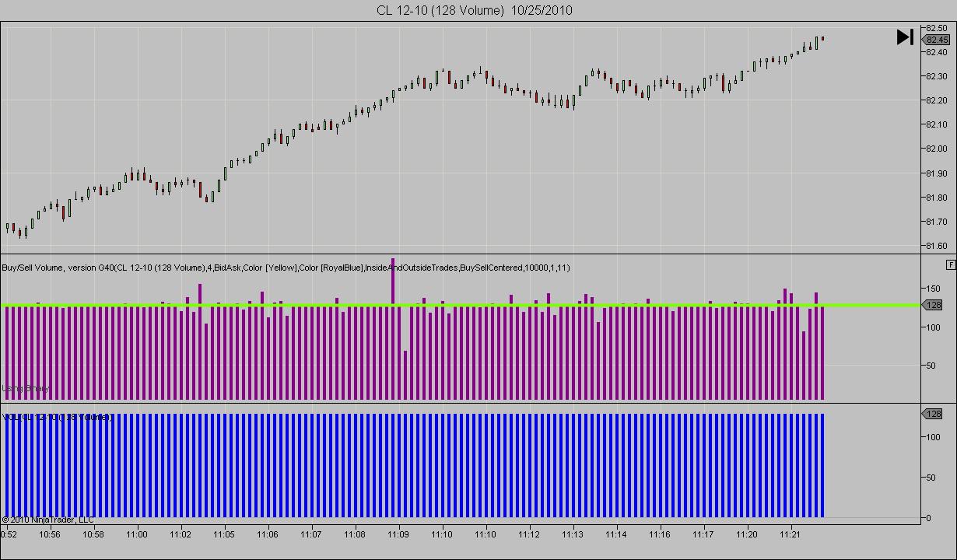Click the 11:02 time axis label
Screen dimensions: 957x560
coord(181,534)
